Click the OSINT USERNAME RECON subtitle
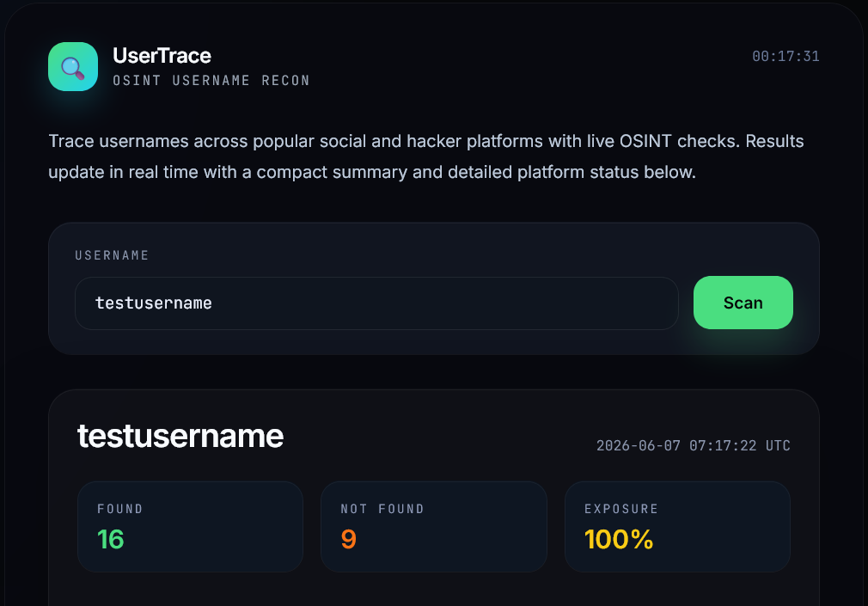Screen dimensions: 868x606 (211, 80)
